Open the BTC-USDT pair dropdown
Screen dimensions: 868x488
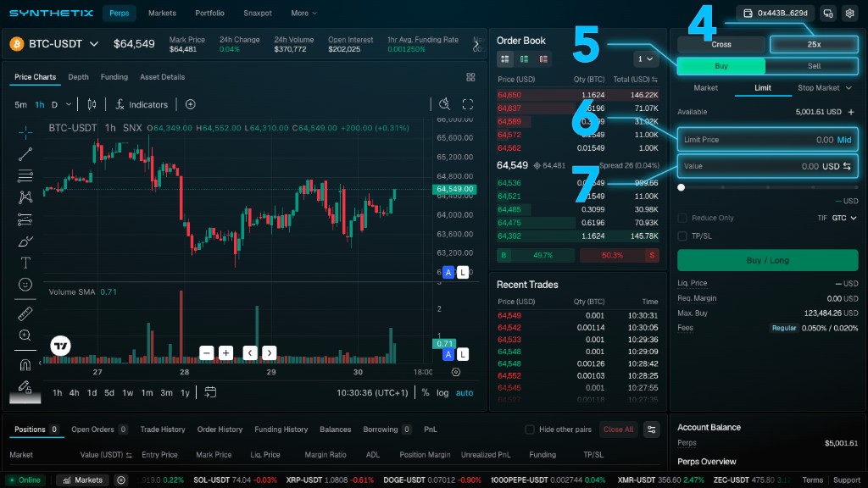(x=94, y=44)
